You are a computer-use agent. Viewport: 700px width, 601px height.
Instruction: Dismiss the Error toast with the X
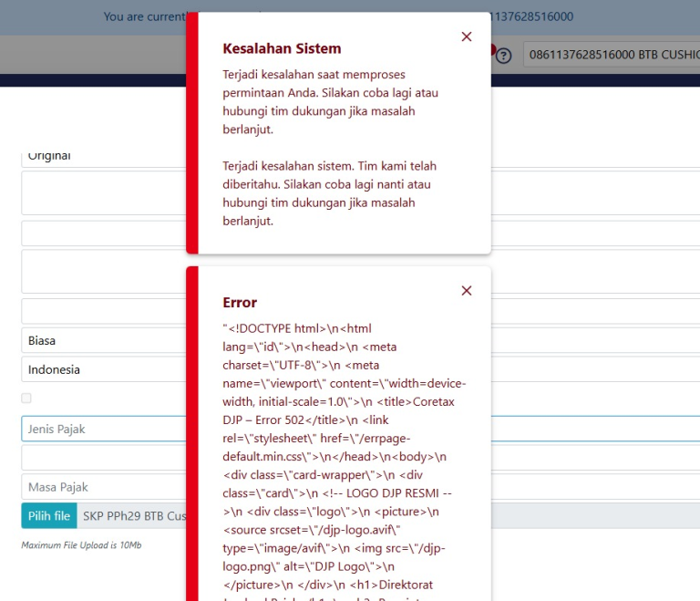[x=467, y=291]
